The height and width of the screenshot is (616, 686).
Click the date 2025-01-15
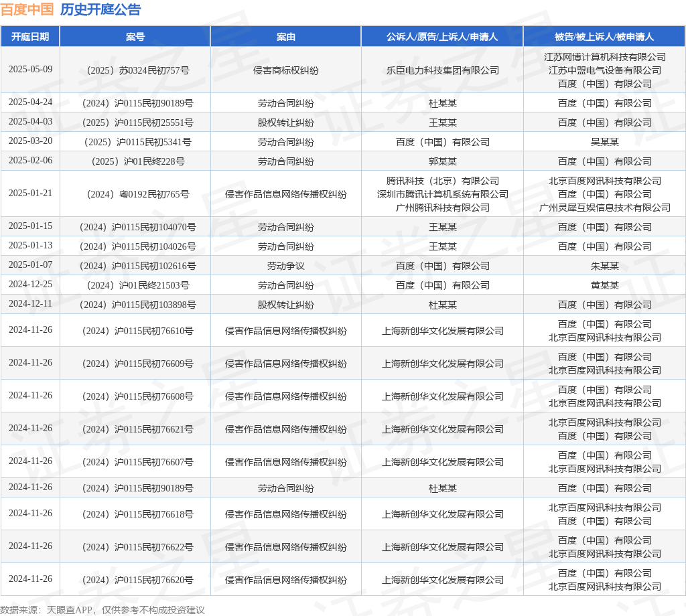point(31,226)
